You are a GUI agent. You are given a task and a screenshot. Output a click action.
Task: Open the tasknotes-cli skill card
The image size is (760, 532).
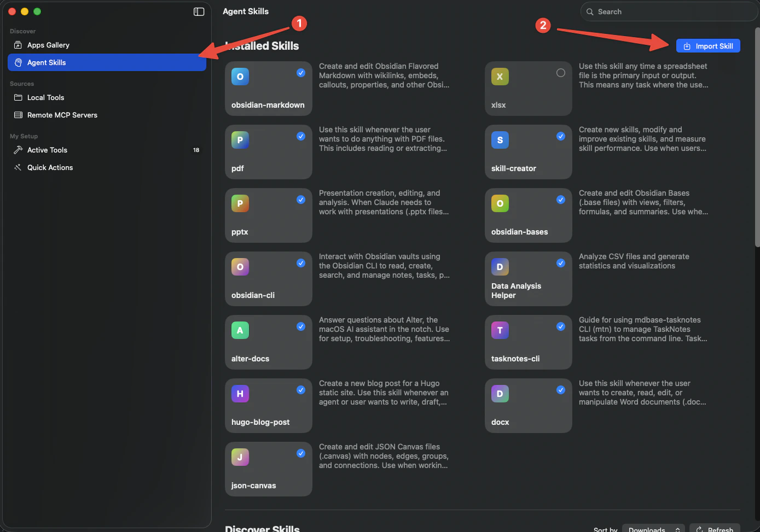click(x=529, y=342)
